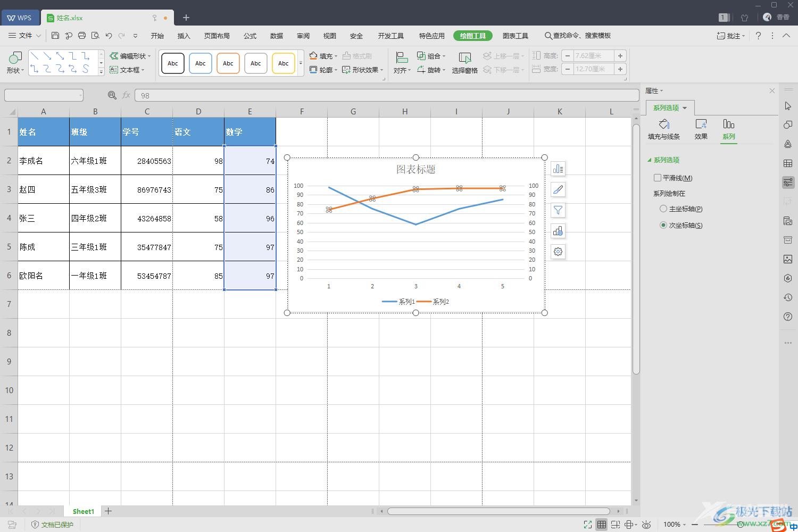Click the chart title 图表标题
798x532 pixels.
[x=416, y=169]
